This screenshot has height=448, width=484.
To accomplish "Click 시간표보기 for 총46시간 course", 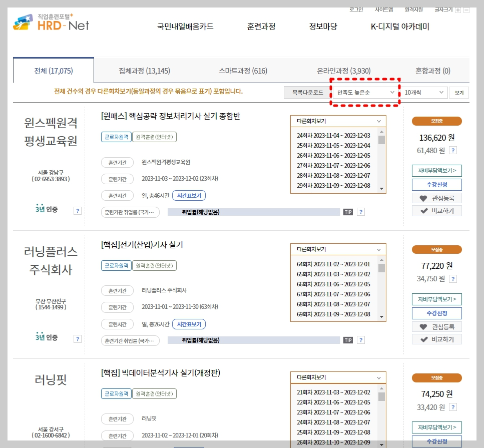I will (189, 195).
